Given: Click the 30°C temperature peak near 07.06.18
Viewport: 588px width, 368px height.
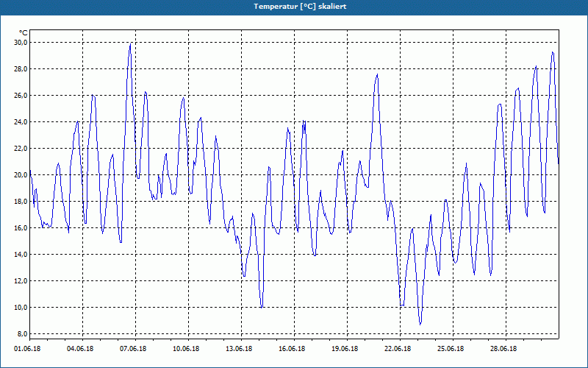Looking at the screenshot, I should coord(130,44).
